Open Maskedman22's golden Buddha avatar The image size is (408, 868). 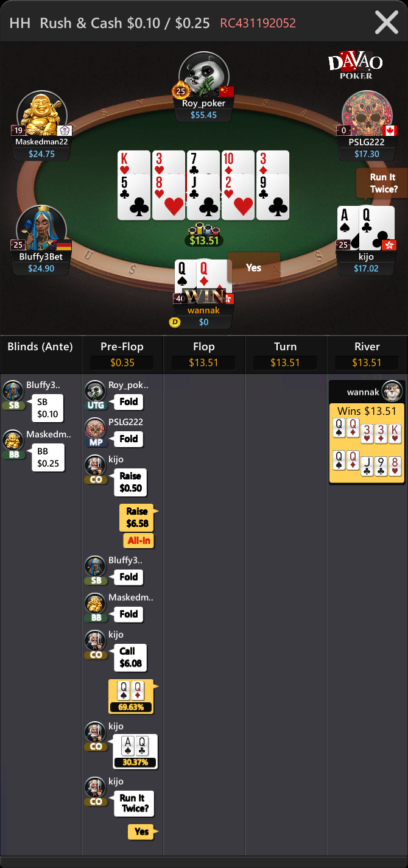41,115
